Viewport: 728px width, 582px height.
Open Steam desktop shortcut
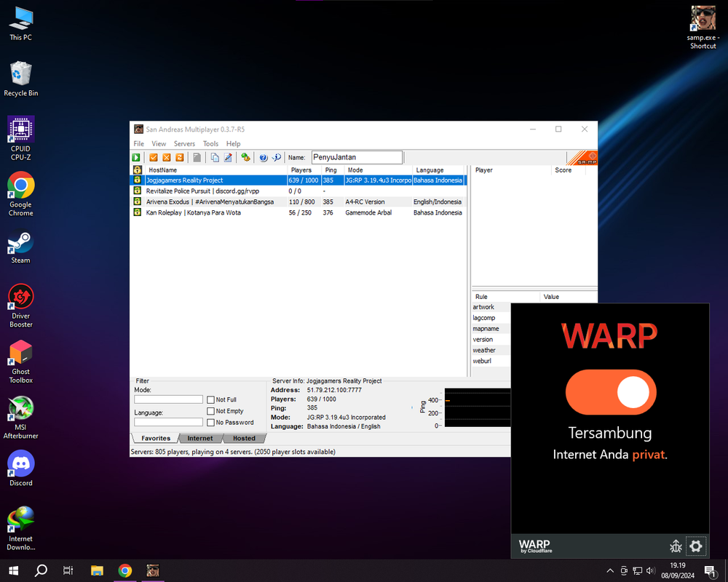pyautogui.click(x=21, y=248)
